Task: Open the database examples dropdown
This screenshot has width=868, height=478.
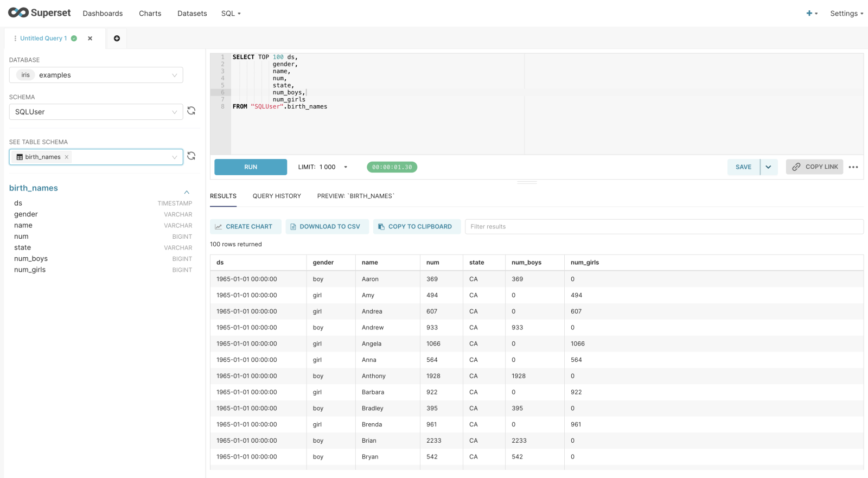Action: coord(96,75)
